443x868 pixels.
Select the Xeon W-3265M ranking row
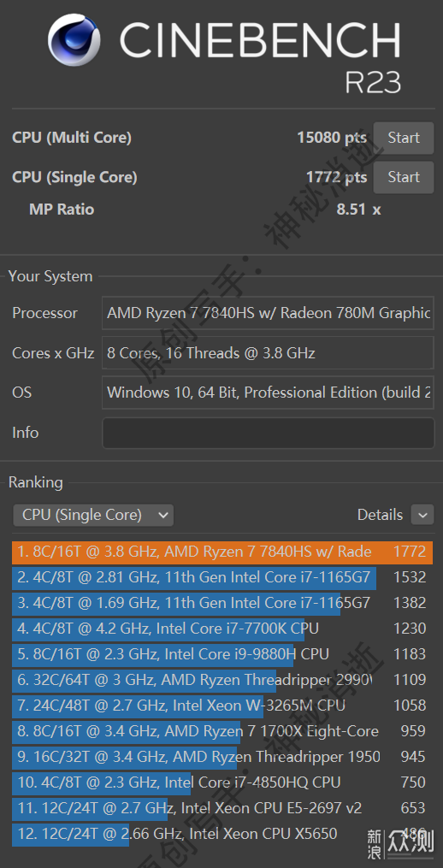[x=222, y=706]
